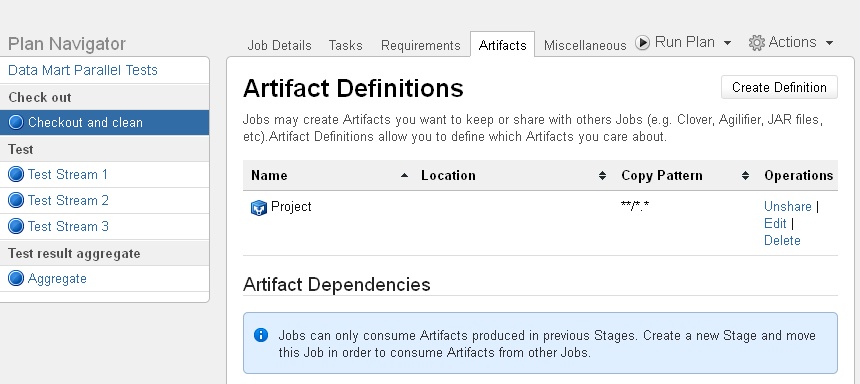Expand the Run Plan dropdown arrow
This screenshot has width=860, height=384.
[x=727, y=43]
